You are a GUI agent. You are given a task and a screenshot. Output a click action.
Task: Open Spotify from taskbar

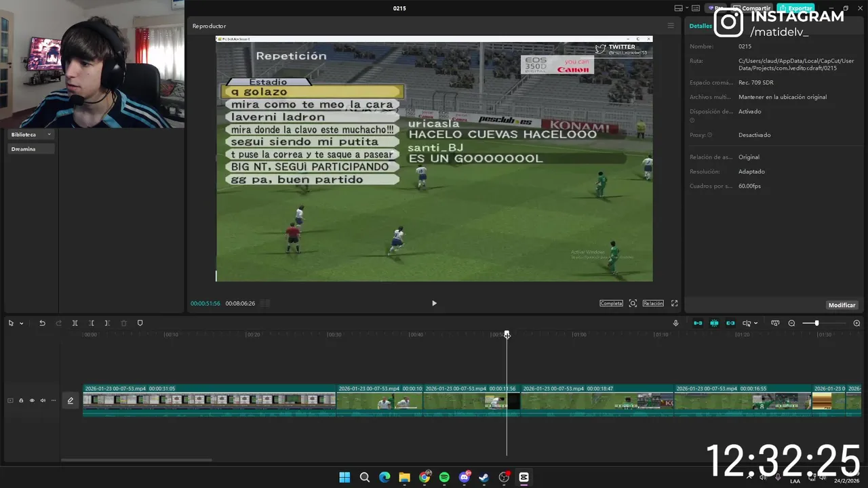tap(444, 477)
